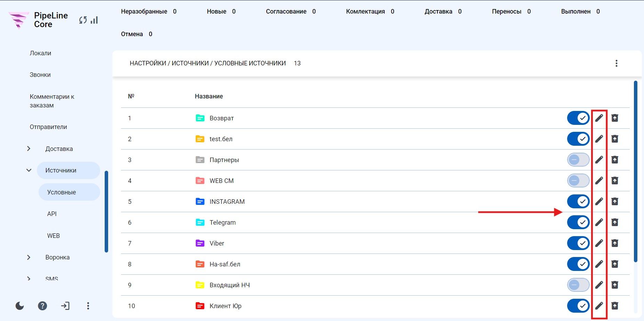Collapse the Источники sidebar section
This screenshot has width=644, height=321.
(x=29, y=170)
